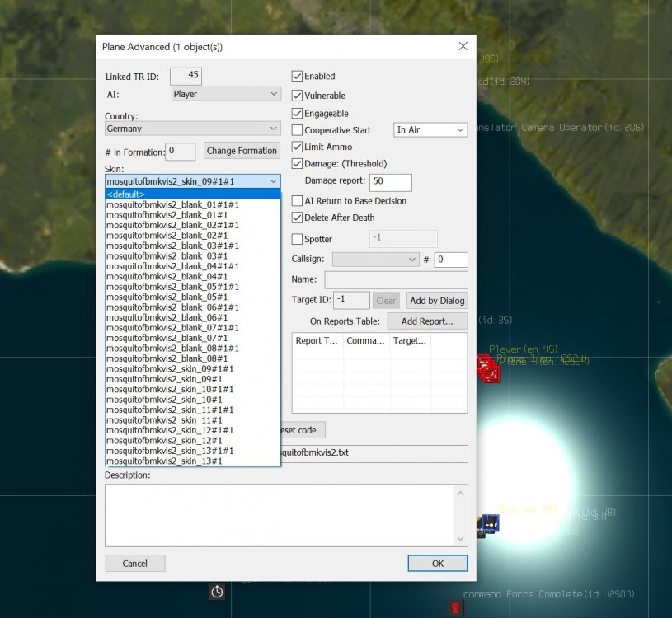Open the Callsign dropdown
Screen dimensions: 672x618
pyautogui.click(x=376, y=260)
